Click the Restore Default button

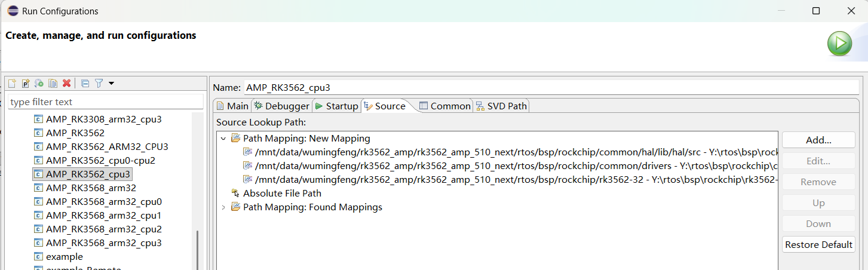pyautogui.click(x=818, y=245)
